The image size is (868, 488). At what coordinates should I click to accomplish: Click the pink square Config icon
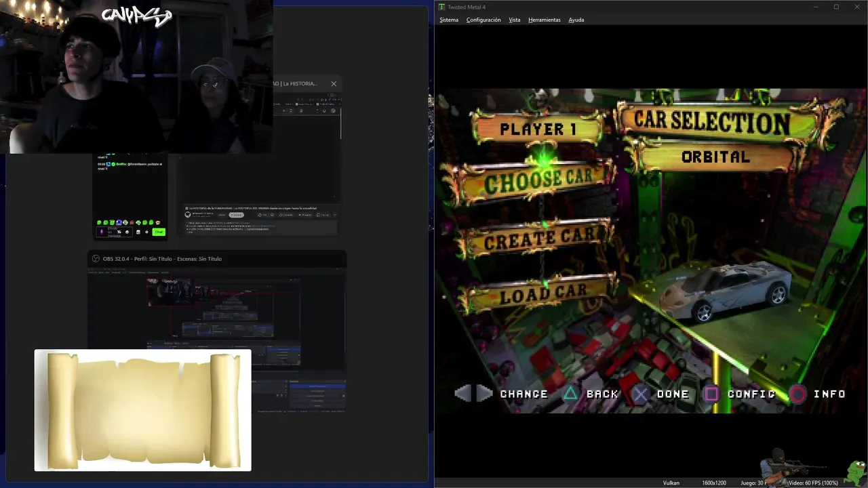[x=711, y=394]
